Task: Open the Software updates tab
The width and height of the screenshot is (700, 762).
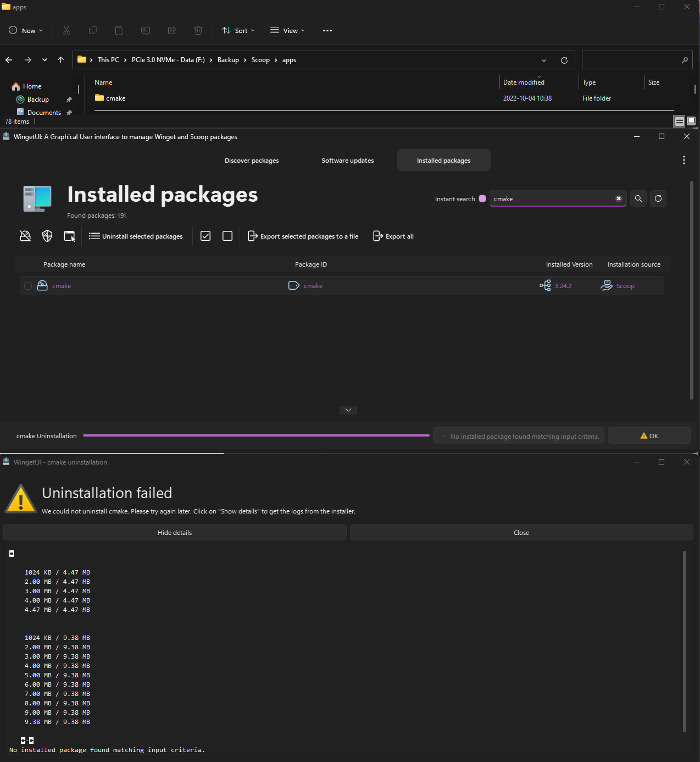Action: pos(347,160)
